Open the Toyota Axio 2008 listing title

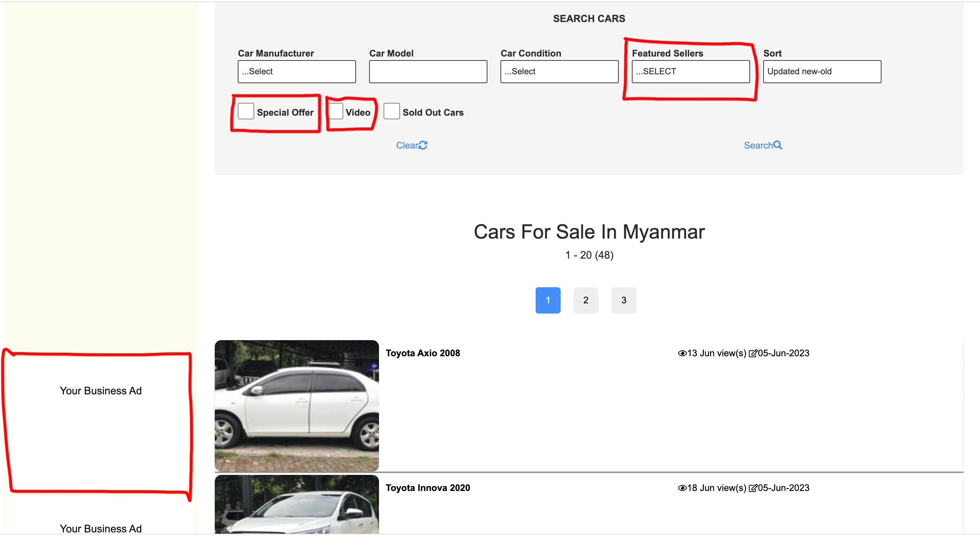[x=423, y=353]
